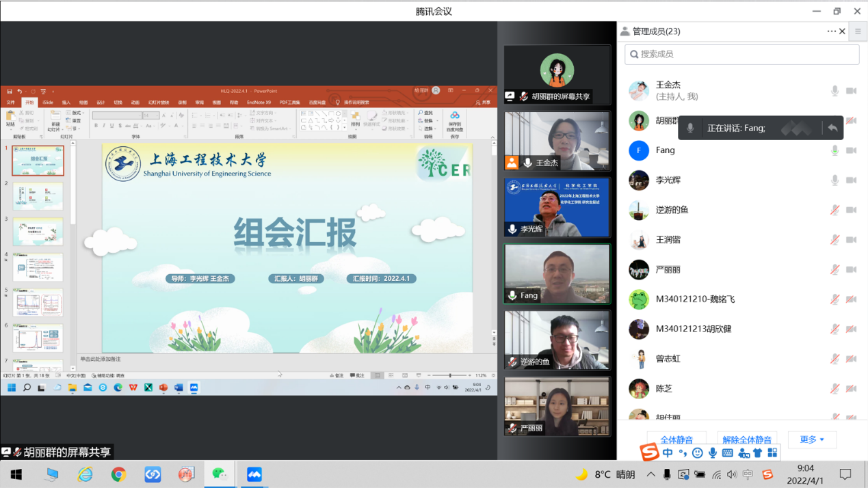Select 严丽丽 video thumbnail
This screenshot has height=488, width=868.
tap(557, 406)
